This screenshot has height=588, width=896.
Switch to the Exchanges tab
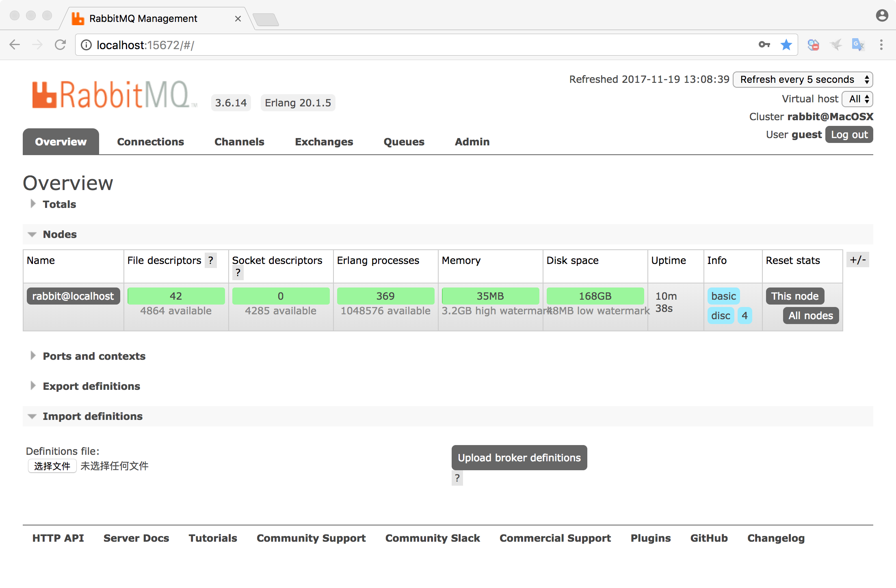[324, 142]
